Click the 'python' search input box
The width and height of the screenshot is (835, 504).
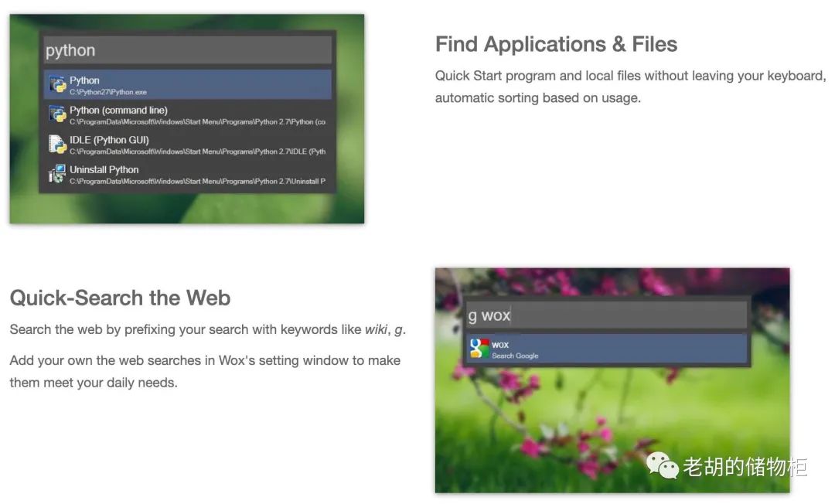[187, 50]
